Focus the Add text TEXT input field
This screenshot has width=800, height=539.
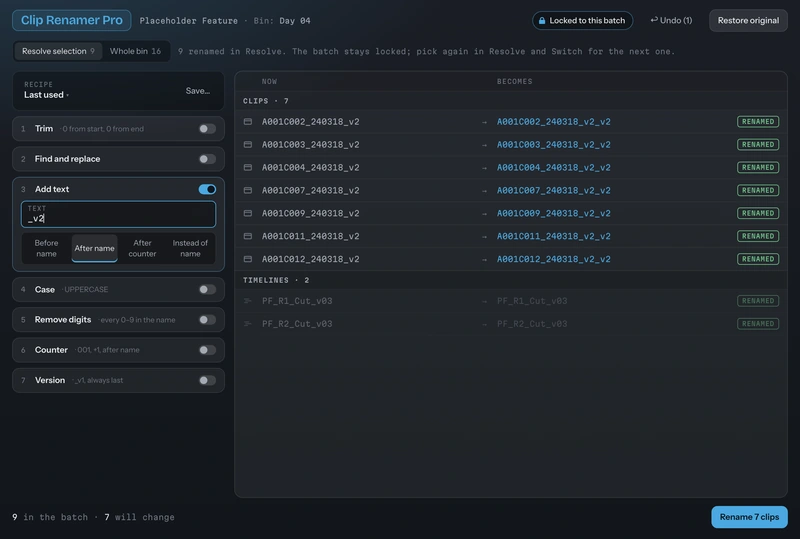(x=118, y=214)
